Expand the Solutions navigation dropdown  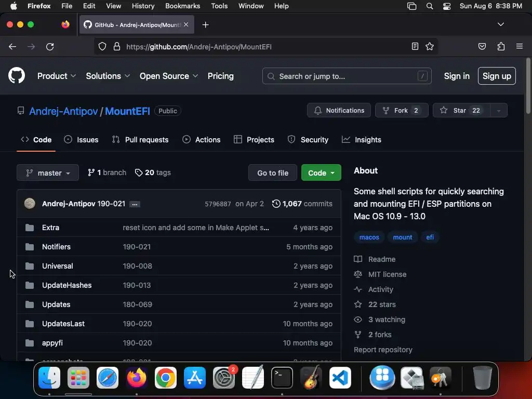click(x=108, y=76)
